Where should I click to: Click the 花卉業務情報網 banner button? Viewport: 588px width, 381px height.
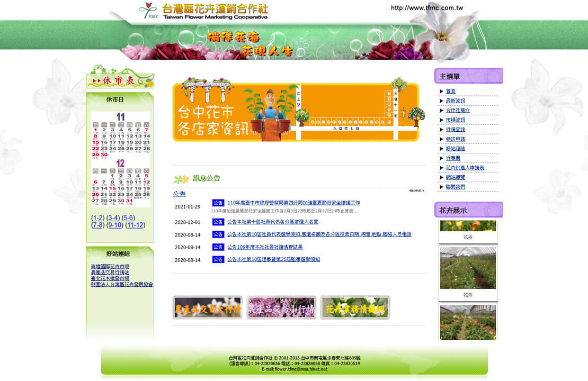pos(355,307)
